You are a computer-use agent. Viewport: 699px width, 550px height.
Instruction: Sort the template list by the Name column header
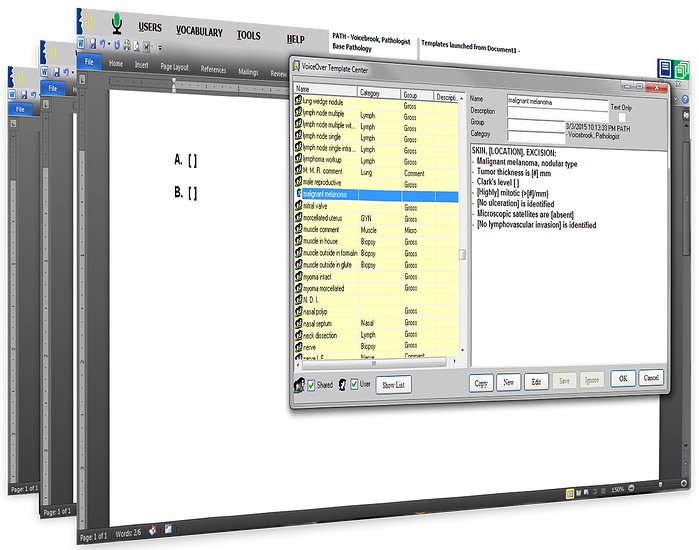pyautogui.click(x=325, y=89)
